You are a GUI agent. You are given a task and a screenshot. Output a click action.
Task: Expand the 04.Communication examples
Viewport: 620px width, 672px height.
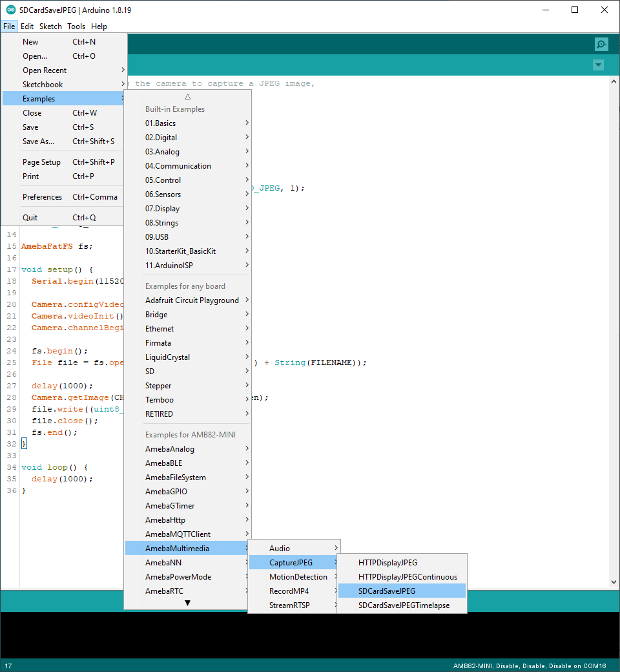click(x=188, y=165)
